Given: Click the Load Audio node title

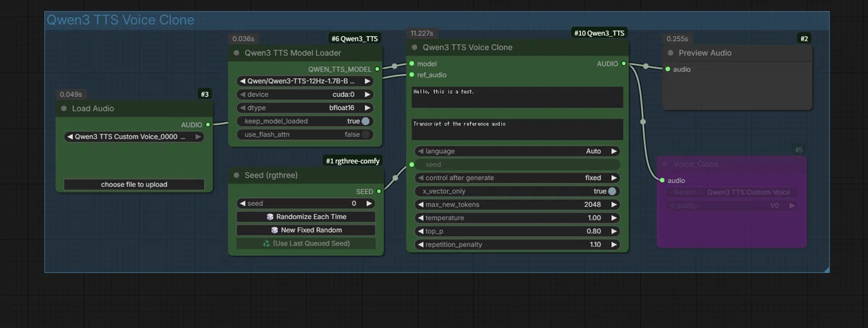Looking at the screenshot, I should pyautogui.click(x=93, y=108).
